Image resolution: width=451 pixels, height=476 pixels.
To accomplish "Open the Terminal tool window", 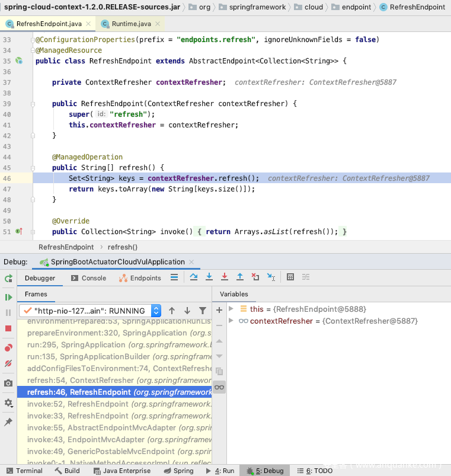I will 24,471.
